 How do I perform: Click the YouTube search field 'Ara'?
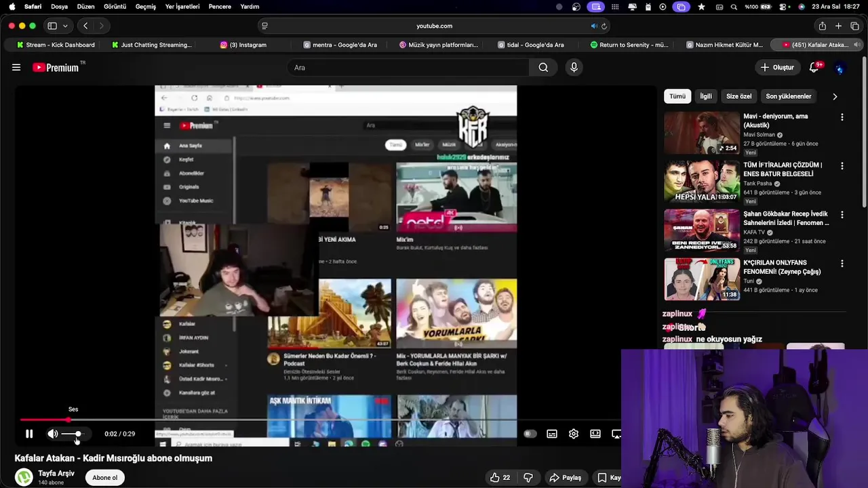(x=408, y=67)
